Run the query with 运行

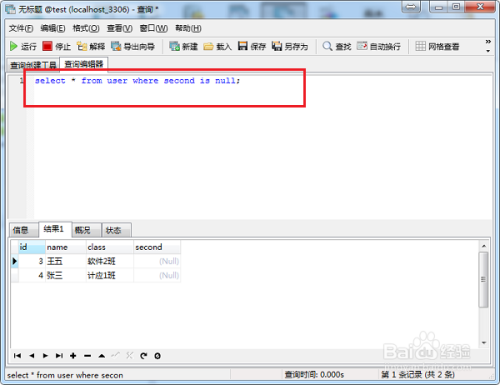[x=23, y=46]
